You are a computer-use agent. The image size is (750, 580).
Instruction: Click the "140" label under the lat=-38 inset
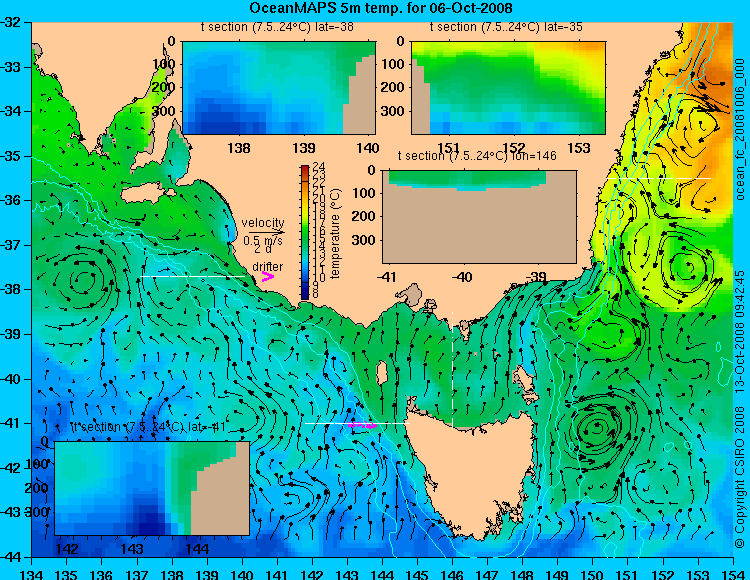368,148
